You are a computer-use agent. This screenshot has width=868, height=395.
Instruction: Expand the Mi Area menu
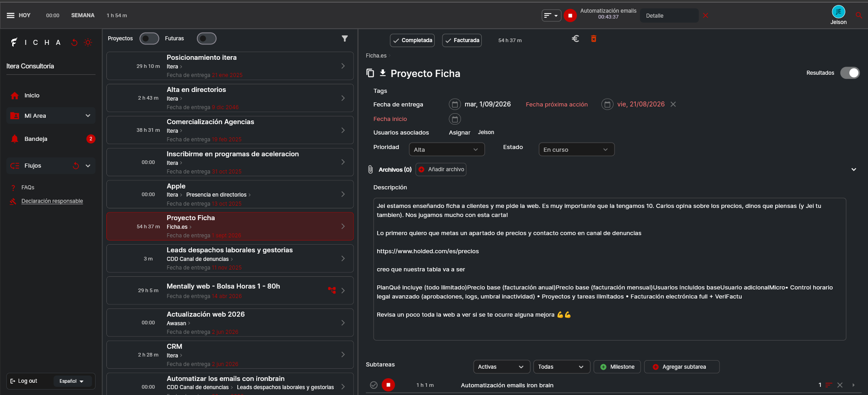[51, 116]
